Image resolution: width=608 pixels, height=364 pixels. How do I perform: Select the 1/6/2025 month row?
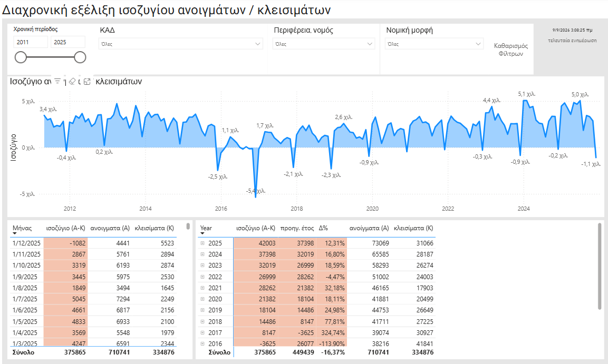[x=93, y=310]
